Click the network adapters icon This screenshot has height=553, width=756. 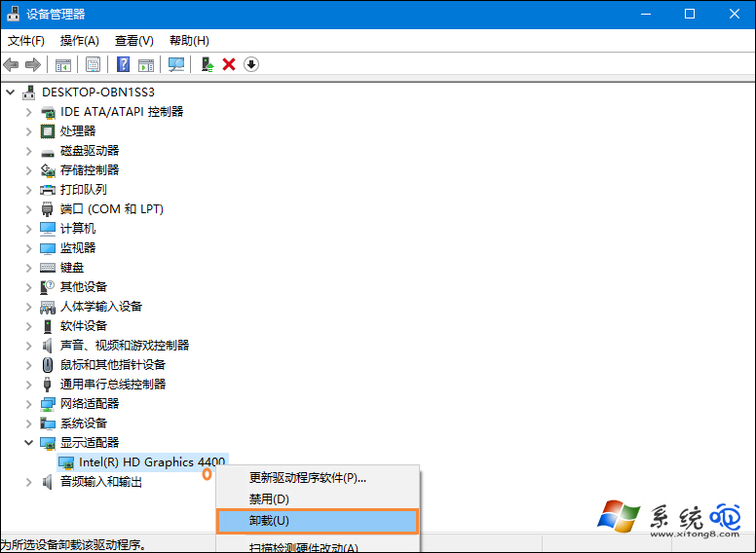point(48,404)
